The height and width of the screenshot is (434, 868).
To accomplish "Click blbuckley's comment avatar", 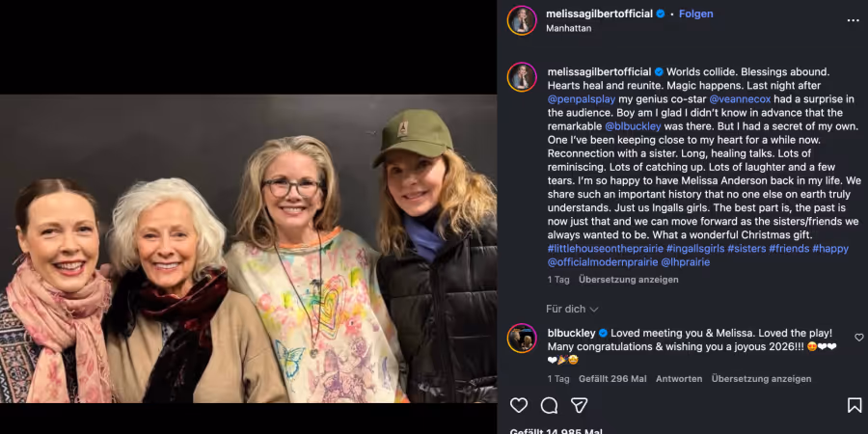I will coord(522,339).
